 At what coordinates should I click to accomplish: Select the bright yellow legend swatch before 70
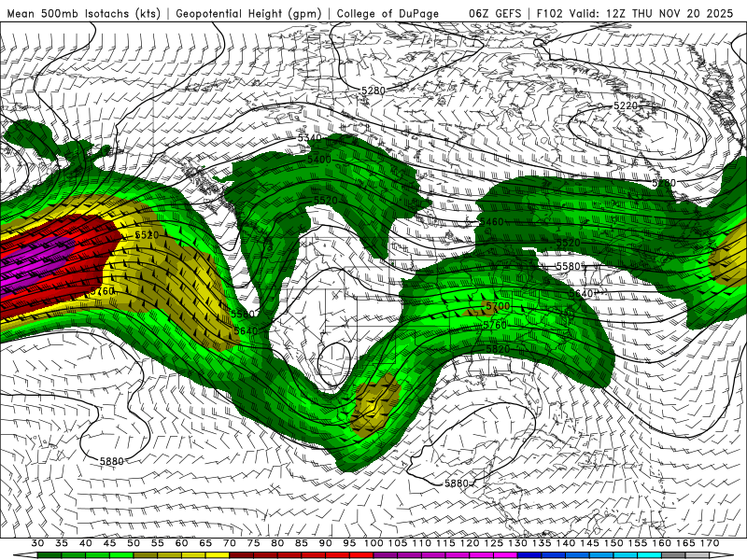[218, 555]
